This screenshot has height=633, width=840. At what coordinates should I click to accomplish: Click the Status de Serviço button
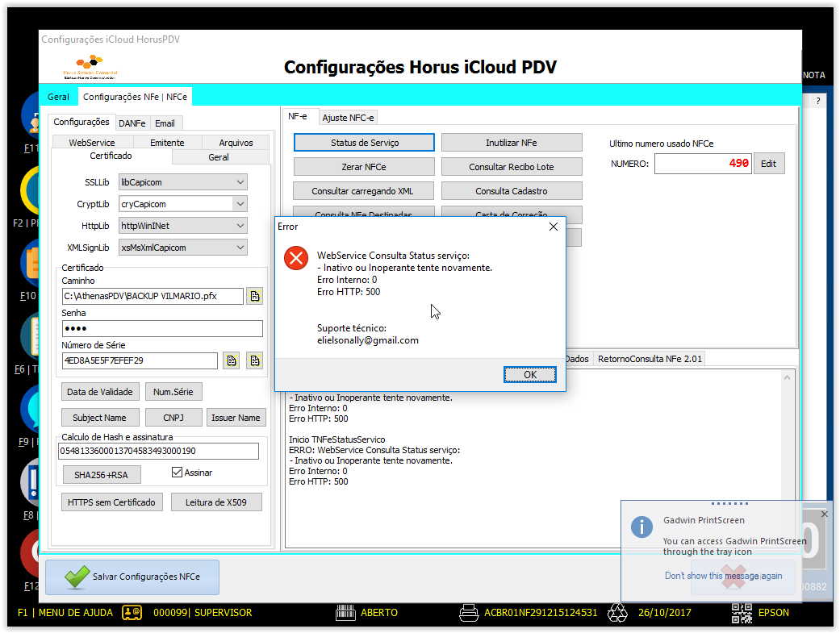[x=364, y=143]
